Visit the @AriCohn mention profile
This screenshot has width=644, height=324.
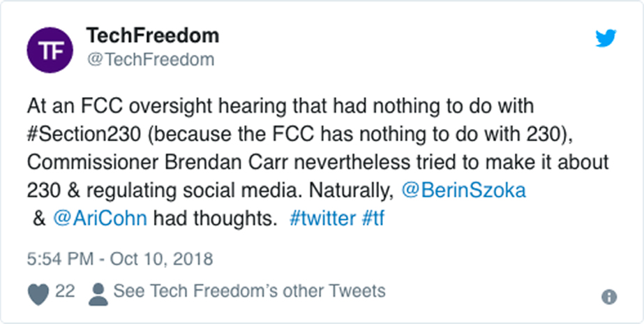point(98,218)
